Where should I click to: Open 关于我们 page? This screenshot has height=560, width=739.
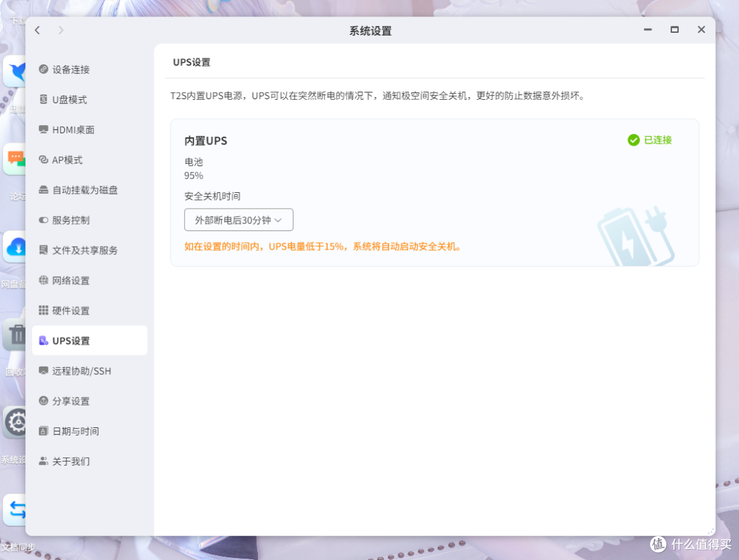pos(90,461)
